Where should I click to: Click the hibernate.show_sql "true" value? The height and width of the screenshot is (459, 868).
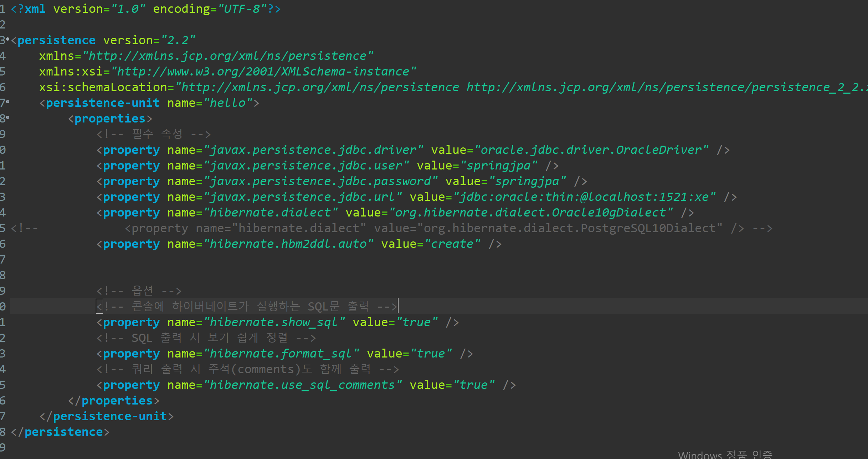click(416, 322)
